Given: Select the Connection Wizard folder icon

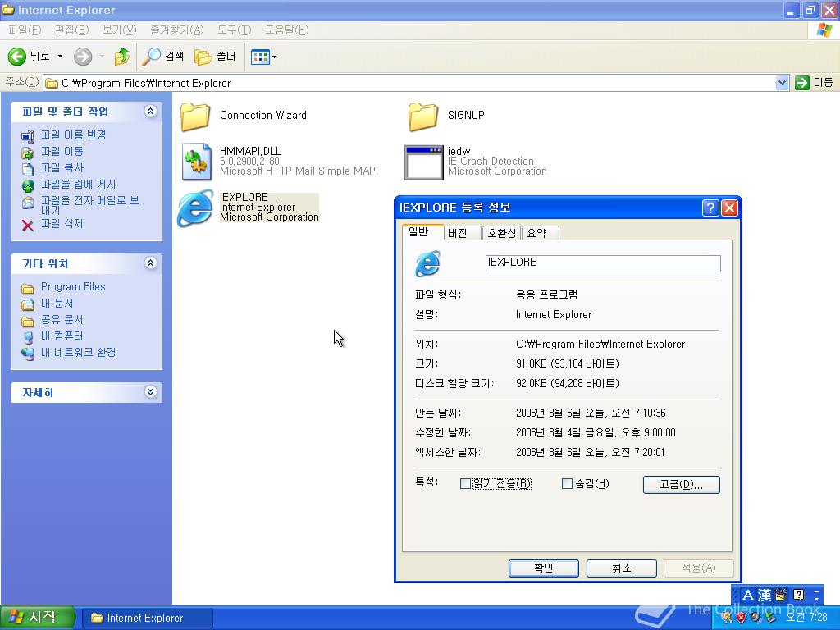Looking at the screenshot, I should tap(195, 116).
